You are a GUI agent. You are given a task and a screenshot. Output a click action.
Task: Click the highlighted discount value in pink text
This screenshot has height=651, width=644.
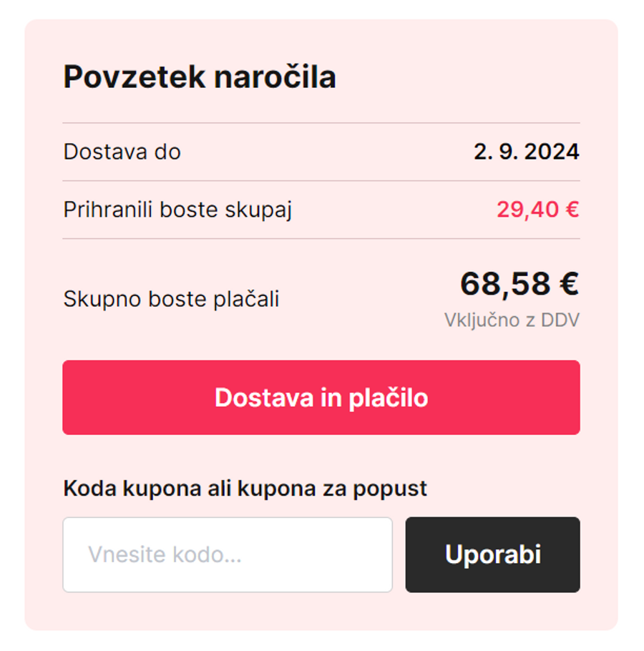[537, 209]
